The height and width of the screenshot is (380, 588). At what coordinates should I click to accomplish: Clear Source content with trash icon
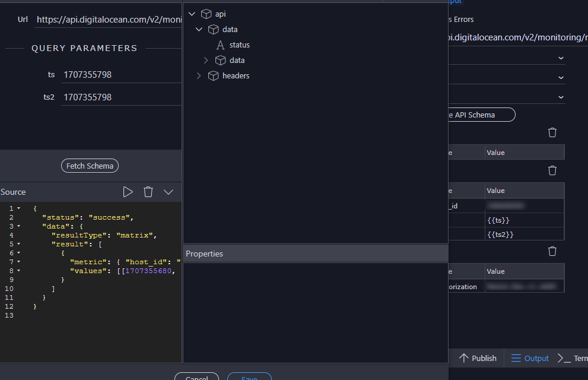point(148,192)
